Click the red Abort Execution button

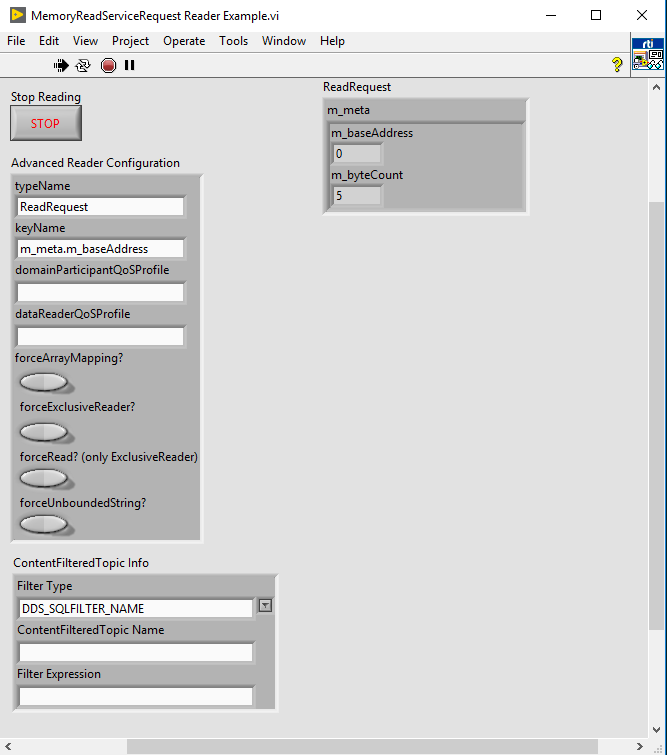[x=108, y=65]
